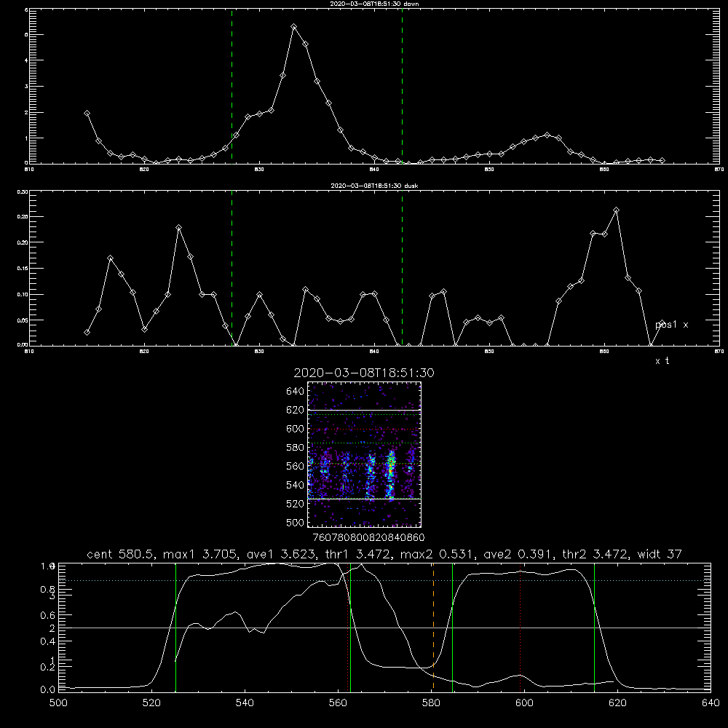Click the lower white horizontal line at 525 in spectrogram
Viewport: 728px width, 728px height.
[365, 499]
